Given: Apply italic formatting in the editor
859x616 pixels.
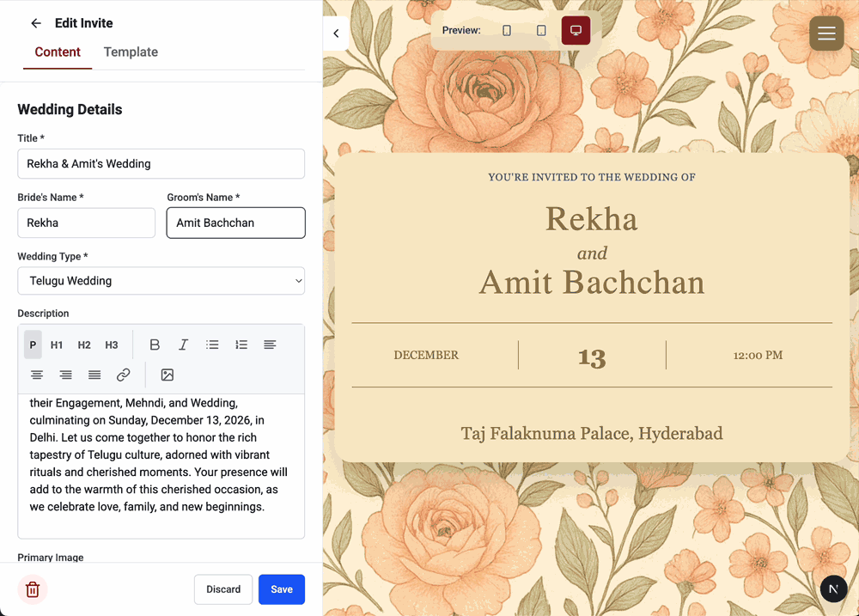Looking at the screenshot, I should point(183,345).
